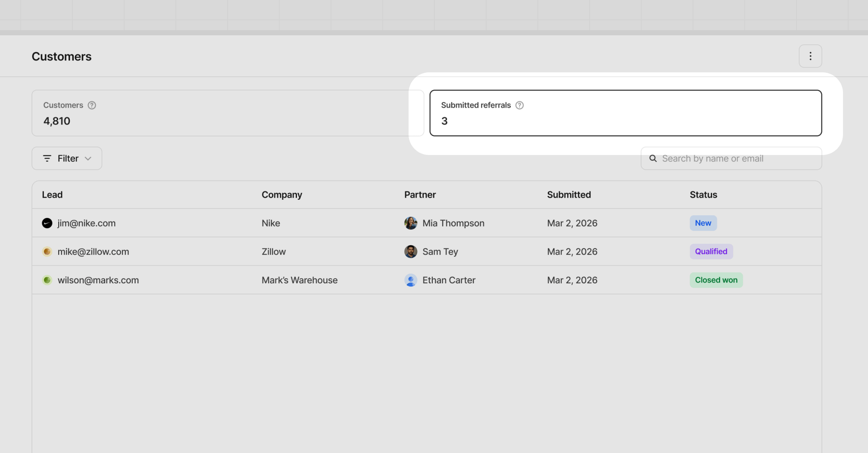Open the help tooltip for Customers metric
The width and height of the screenshot is (868, 453).
click(91, 105)
